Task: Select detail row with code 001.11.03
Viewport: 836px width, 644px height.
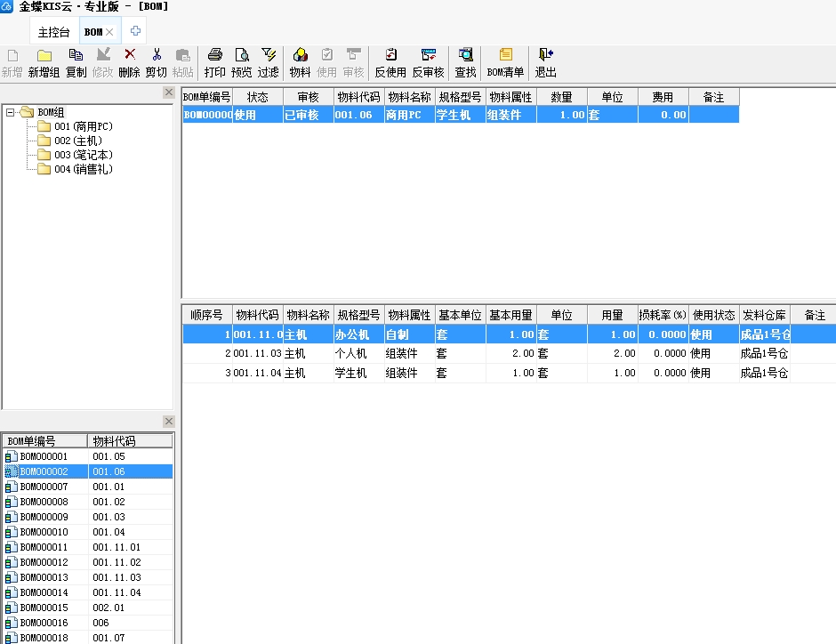Action: (x=510, y=353)
